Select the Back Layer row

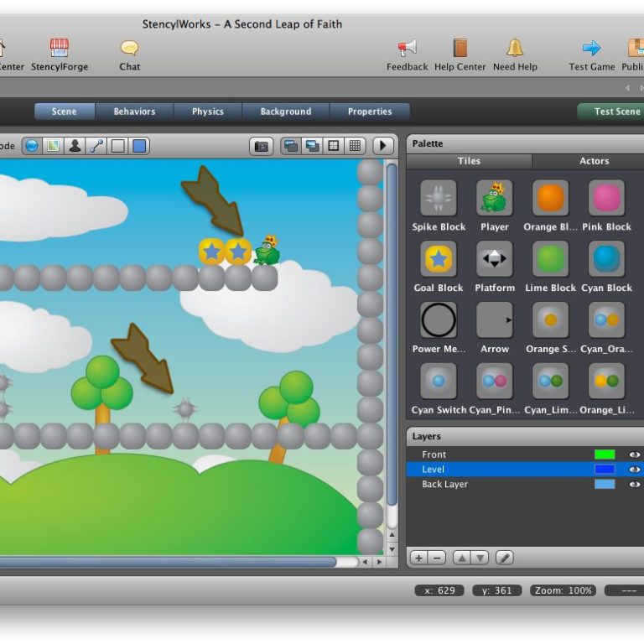coord(525,484)
